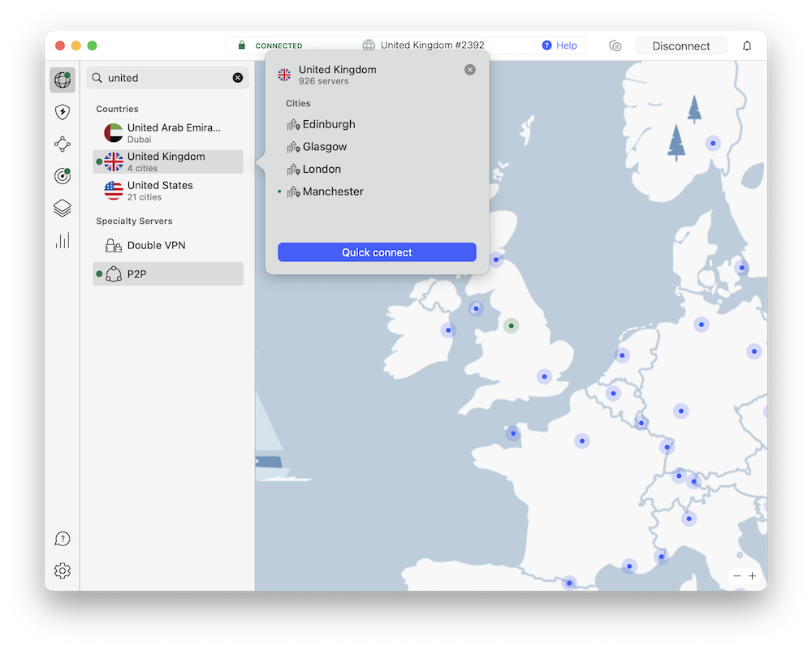Image resolution: width=812 pixels, height=650 pixels.
Task: Open Threat Protection shield icon in sidebar
Action: tap(63, 112)
